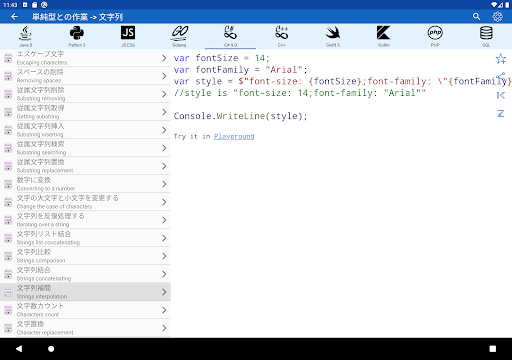Expand chevron for Characters count

click(x=164, y=310)
